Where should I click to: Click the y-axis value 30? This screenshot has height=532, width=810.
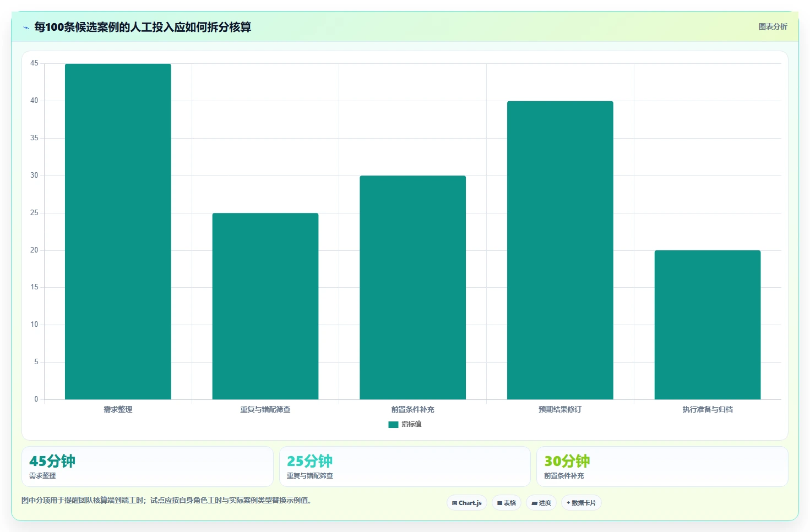coord(34,175)
